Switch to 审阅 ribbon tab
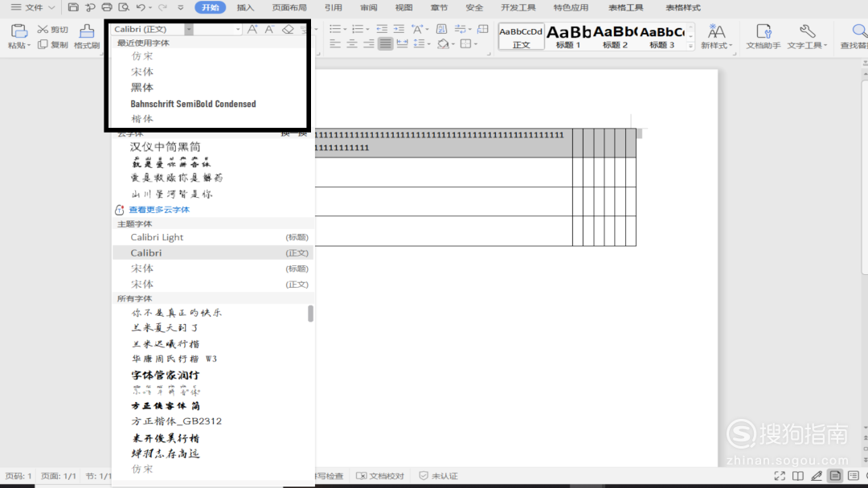868x488 pixels. [368, 8]
